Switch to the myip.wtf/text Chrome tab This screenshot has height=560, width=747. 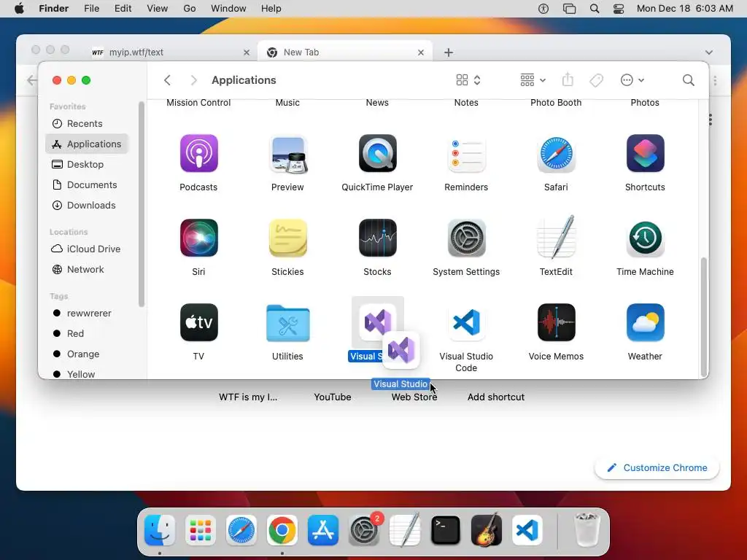coord(171,52)
